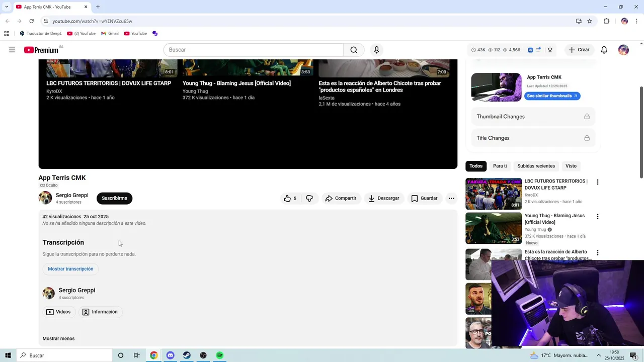Open a new Chrome tab
Viewport: 644px width, 362px height.
point(98,7)
